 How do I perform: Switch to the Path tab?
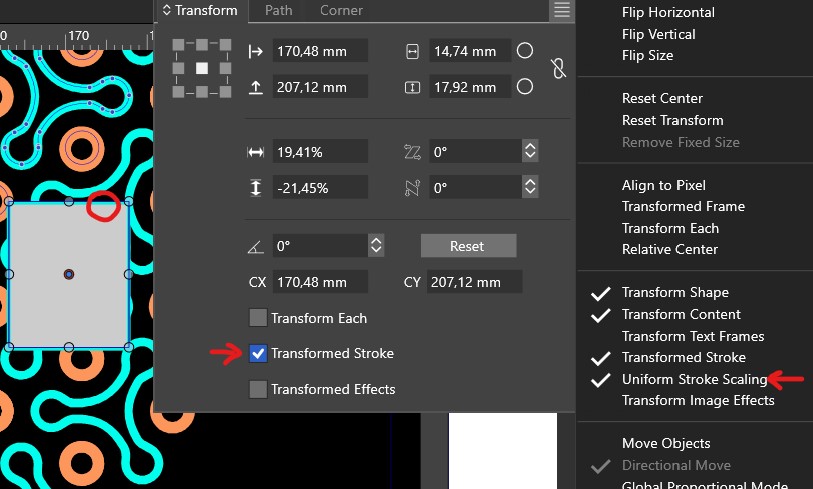[277, 10]
